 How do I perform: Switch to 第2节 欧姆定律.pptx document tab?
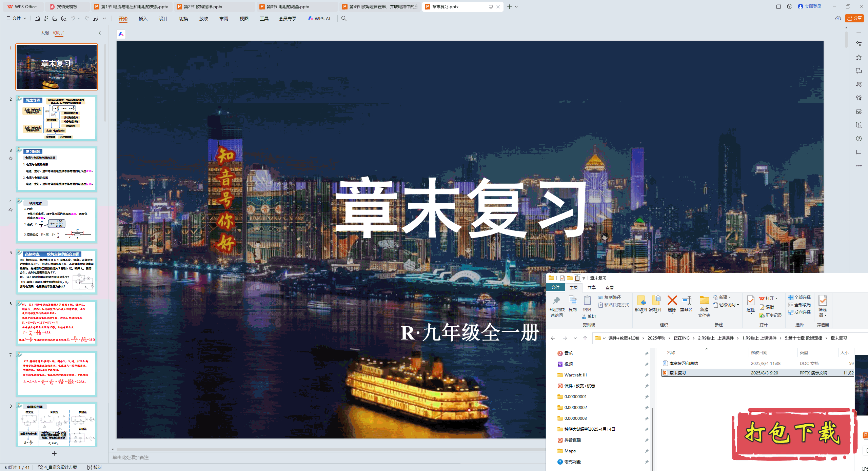tap(215, 6)
